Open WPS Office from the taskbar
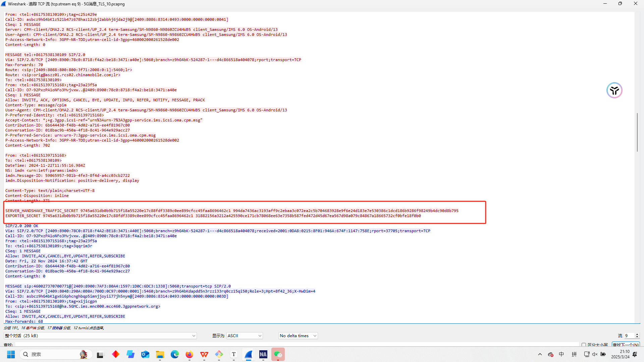This screenshot has height=362, width=644. pos(204,354)
